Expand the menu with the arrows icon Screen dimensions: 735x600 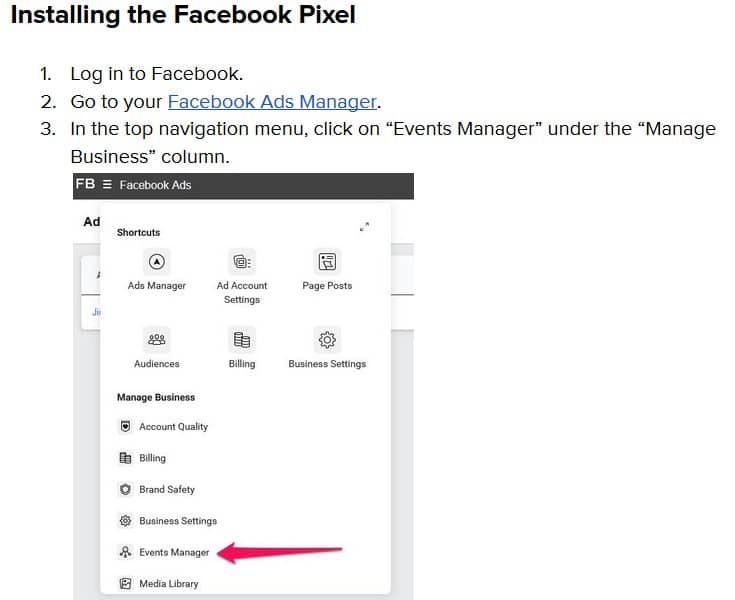point(364,227)
